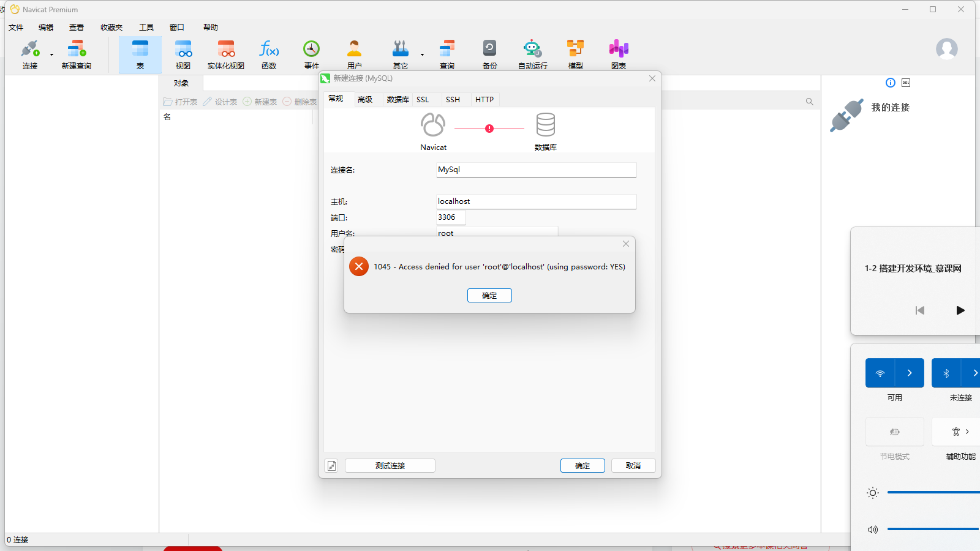Adjust the brightness slider
The width and height of the screenshot is (980, 551).
[933, 492]
